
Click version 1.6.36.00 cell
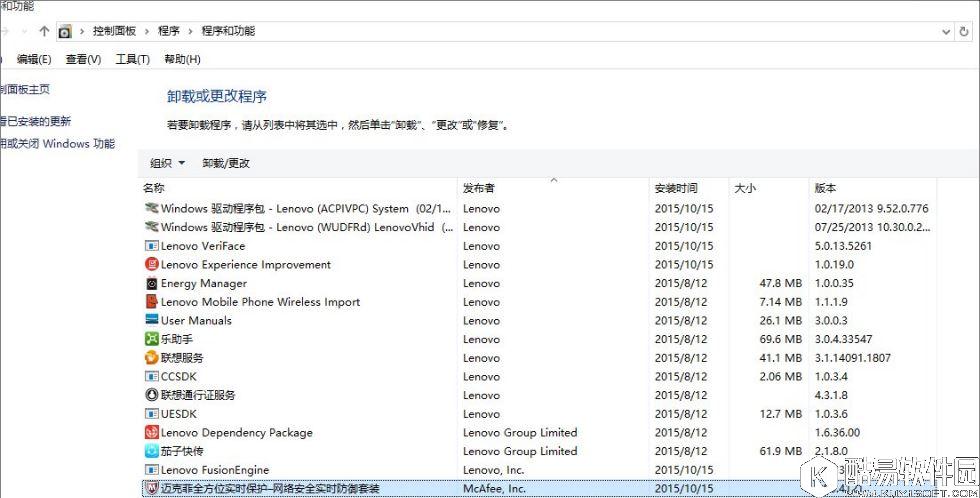837,432
